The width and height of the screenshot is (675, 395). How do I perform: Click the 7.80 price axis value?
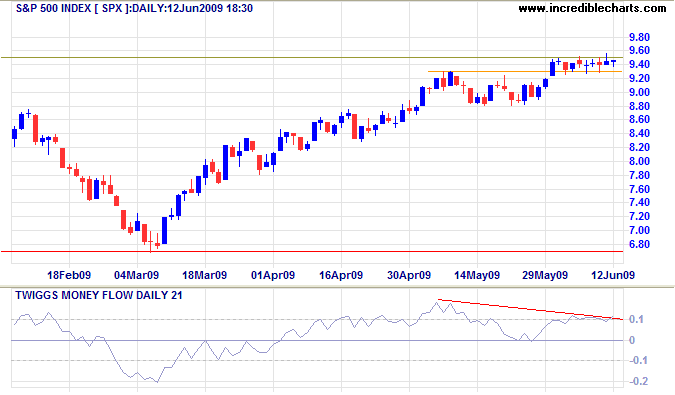pyautogui.click(x=639, y=175)
